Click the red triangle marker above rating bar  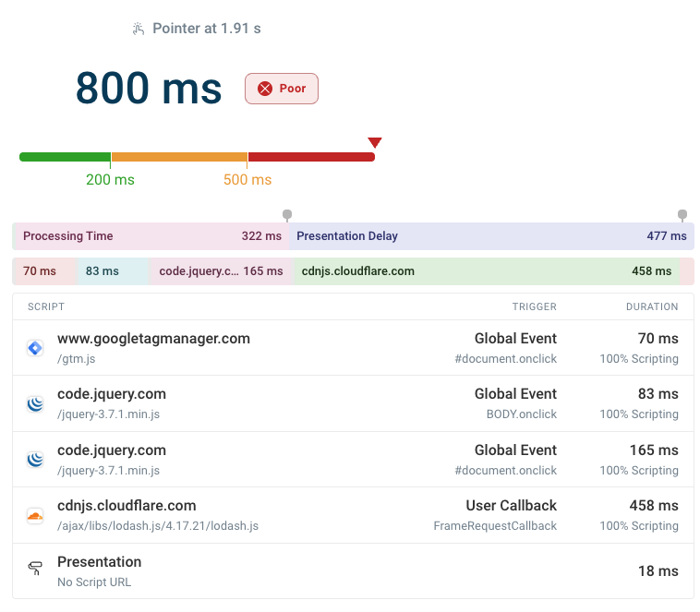pos(374,142)
